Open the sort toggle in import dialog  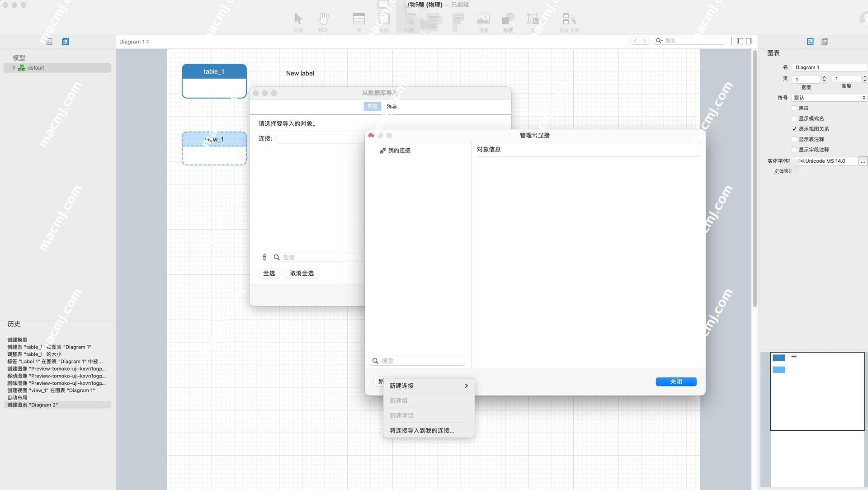[x=264, y=257]
